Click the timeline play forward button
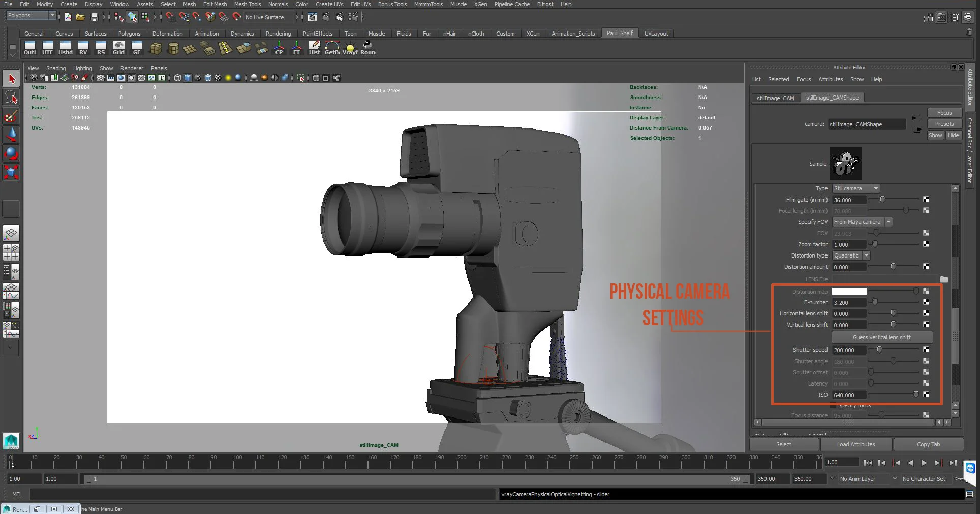This screenshot has height=514, width=980. [924, 463]
